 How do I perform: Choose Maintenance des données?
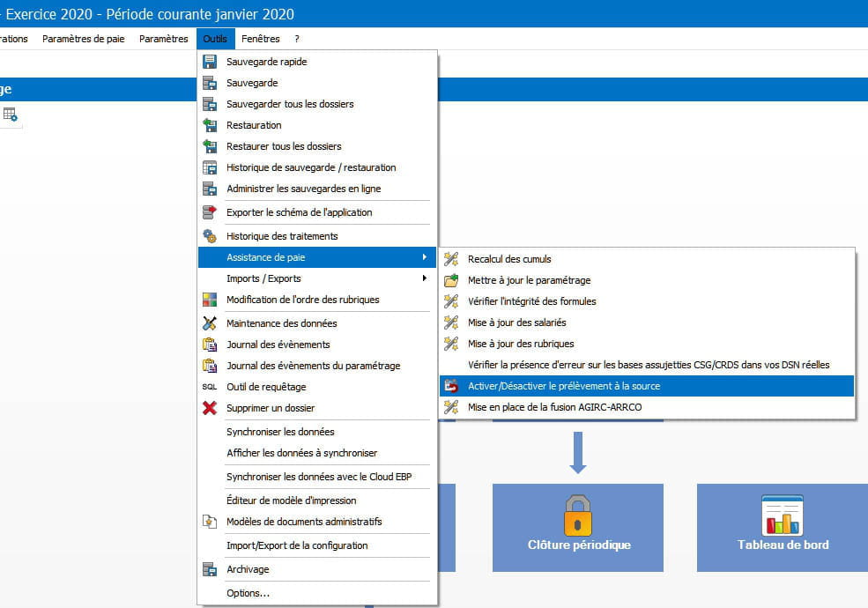point(317,323)
